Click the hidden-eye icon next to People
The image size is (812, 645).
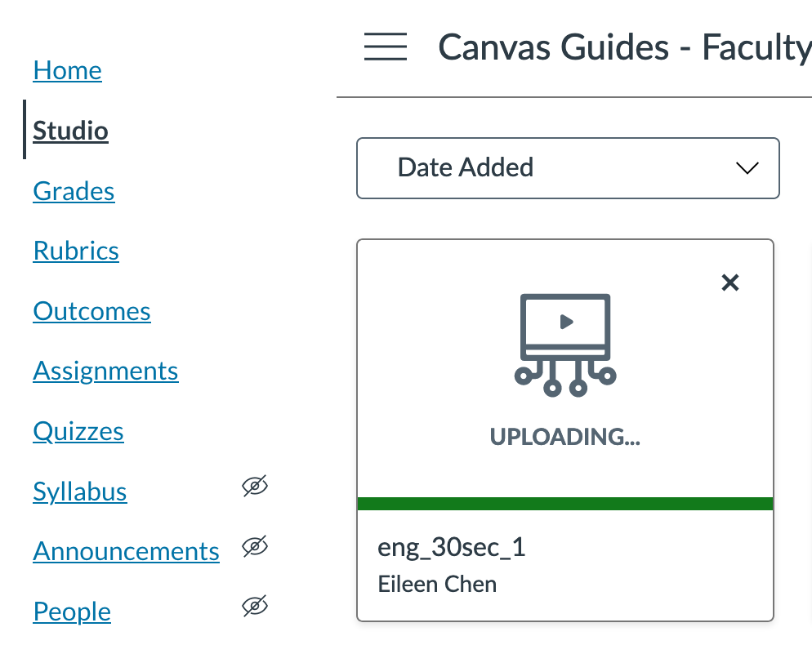255,607
